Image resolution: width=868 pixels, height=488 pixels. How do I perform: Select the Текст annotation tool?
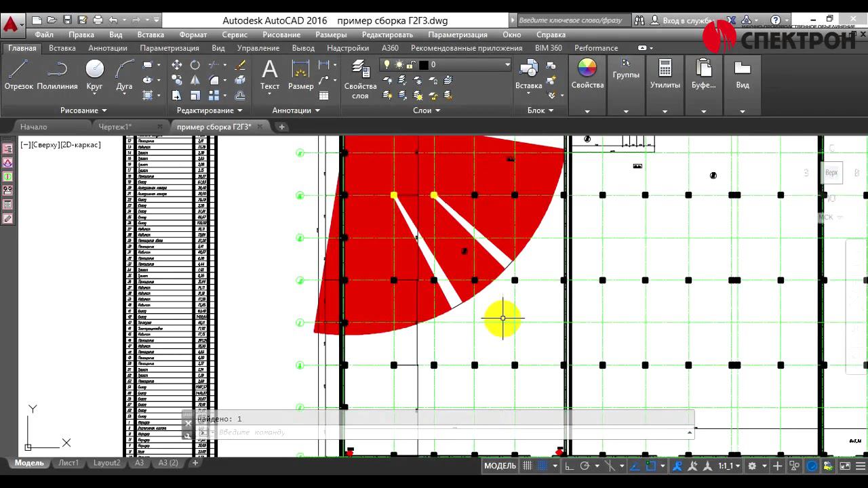[270, 75]
